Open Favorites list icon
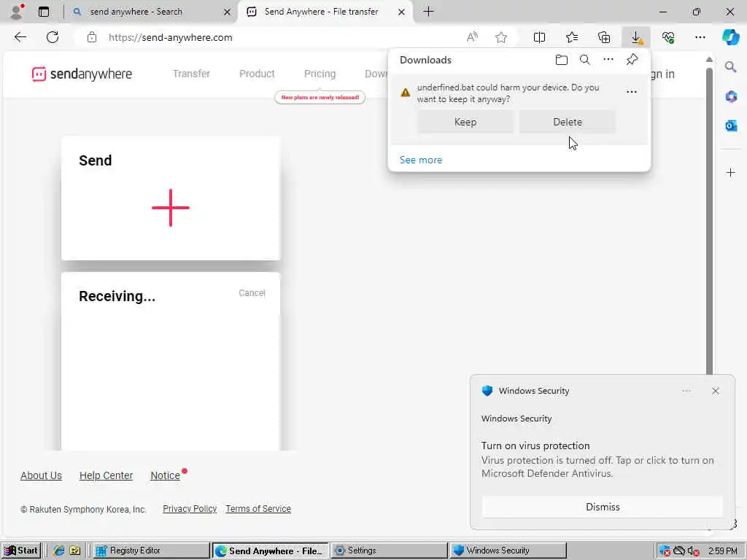Image resolution: width=747 pixels, height=560 pixels. click(572, 37)
